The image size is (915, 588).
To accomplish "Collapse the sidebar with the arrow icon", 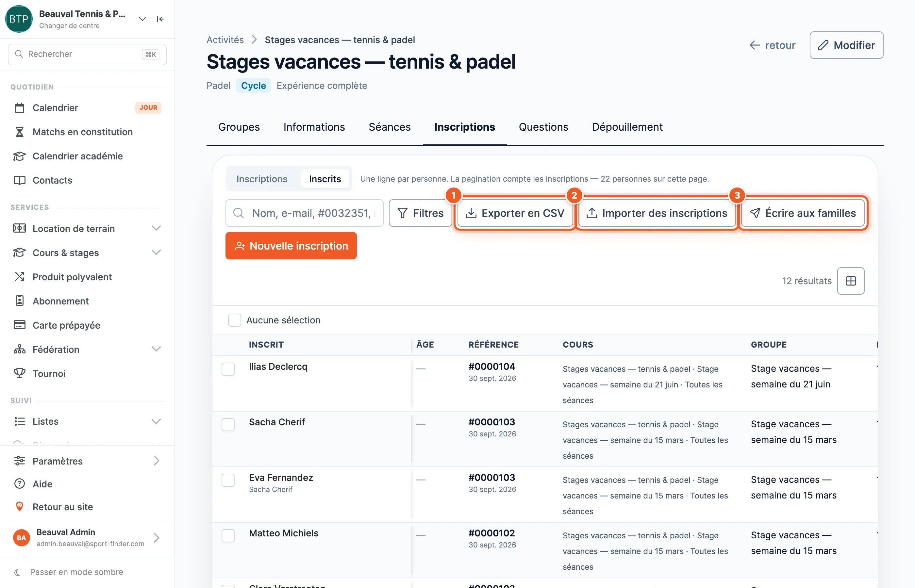I will tap(160, 19).
